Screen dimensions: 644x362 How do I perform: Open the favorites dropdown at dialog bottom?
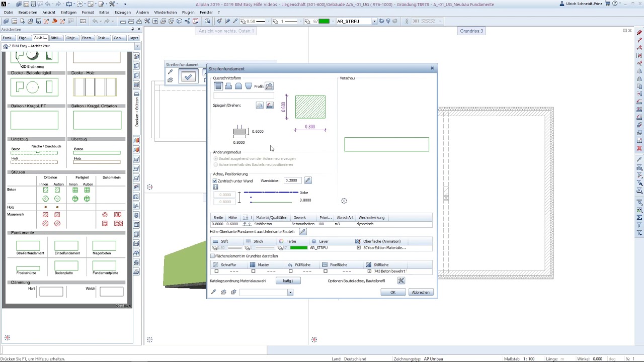coord(290,293)
